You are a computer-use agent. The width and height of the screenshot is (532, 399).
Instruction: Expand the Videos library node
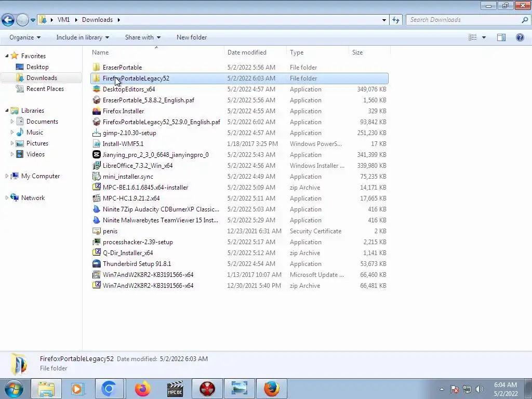click(12, 154)
